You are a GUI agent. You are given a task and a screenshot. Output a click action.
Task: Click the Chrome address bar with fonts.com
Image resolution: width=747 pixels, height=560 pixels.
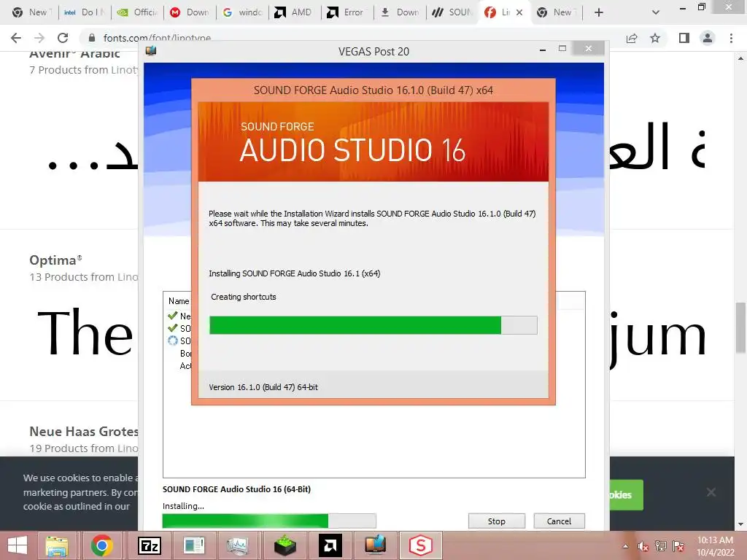tap(352, 38)
